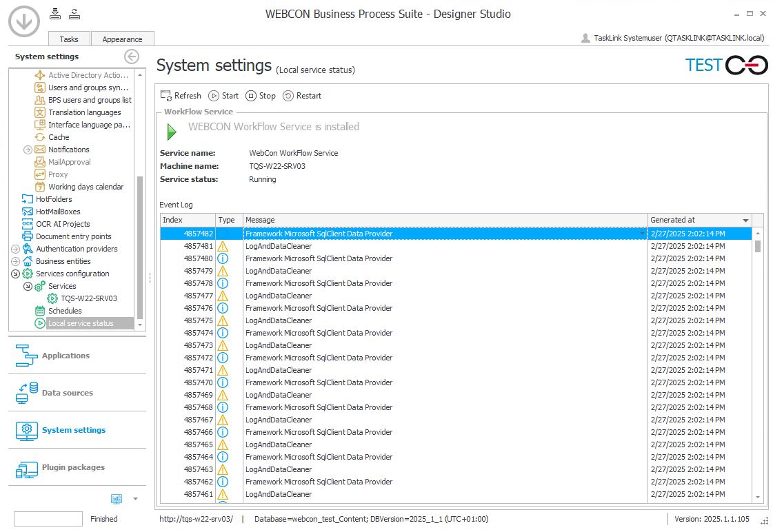Collapse the Services subnode

28,286
